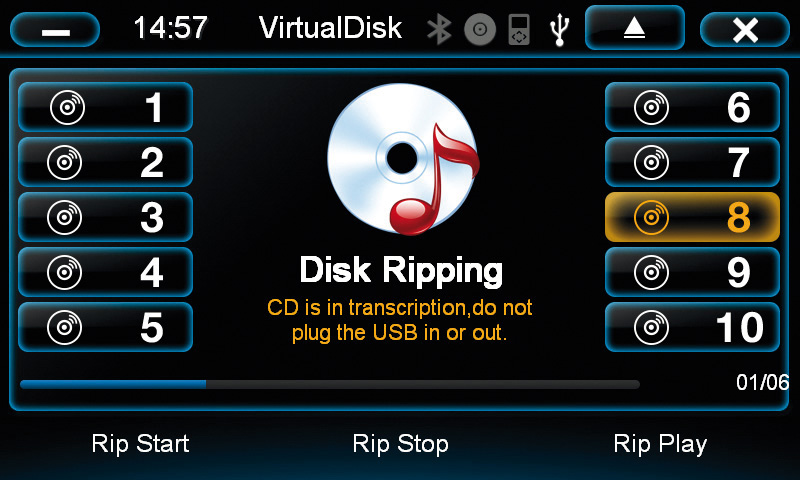Image resolution: width=800 pixels, height=480 pixels.
Task: Stop the transcription with Rip Stop
Action: coord(401,444)
